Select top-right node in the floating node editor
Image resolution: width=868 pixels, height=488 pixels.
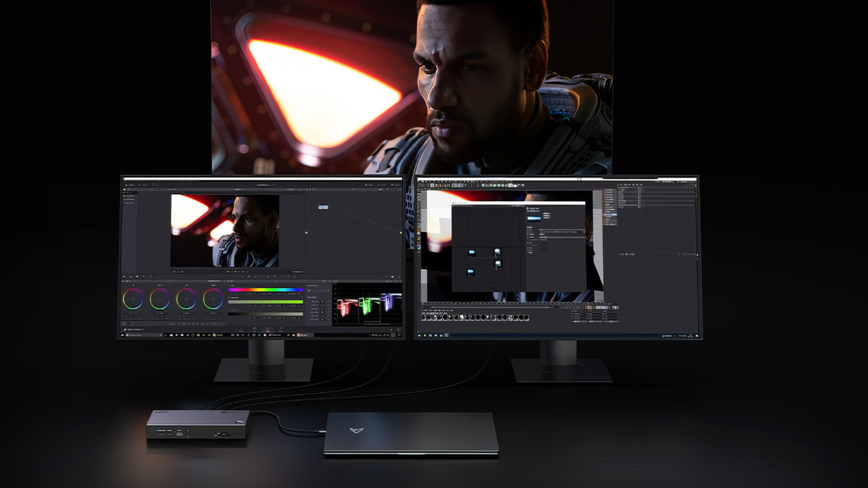coord(497,251)
